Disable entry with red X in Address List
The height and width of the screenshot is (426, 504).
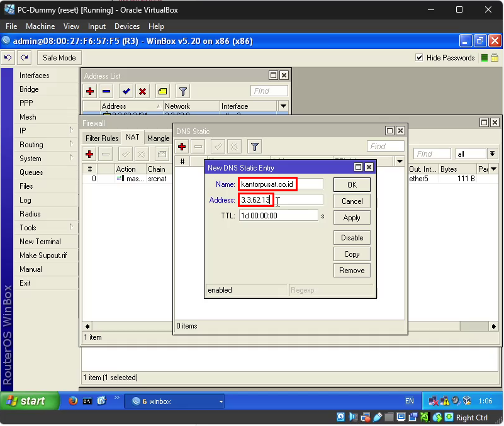coord(142,91)
